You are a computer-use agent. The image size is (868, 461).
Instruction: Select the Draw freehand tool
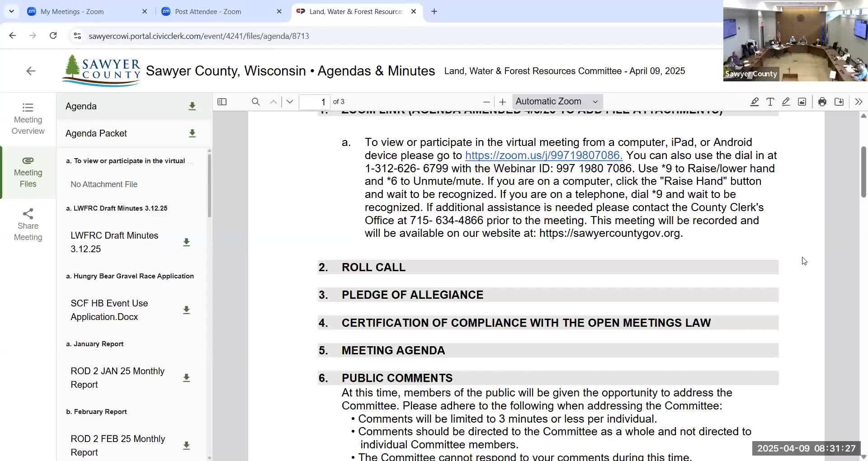pos(786,102)
